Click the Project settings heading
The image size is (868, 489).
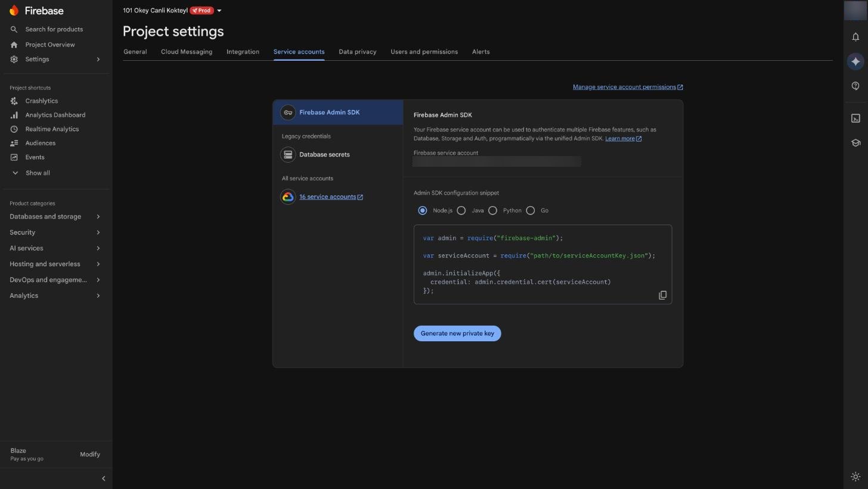pos(173,32)
